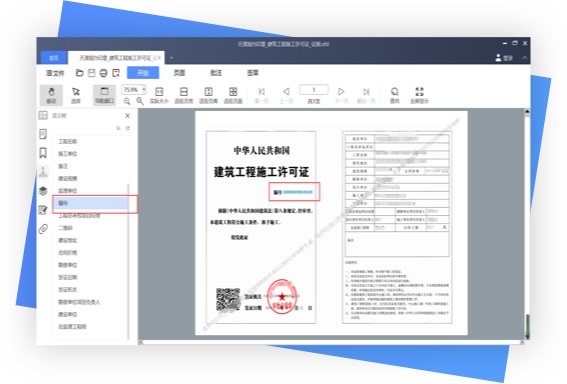
Task: Select the 施工单位 tree entry
Action: click(68, 154)
